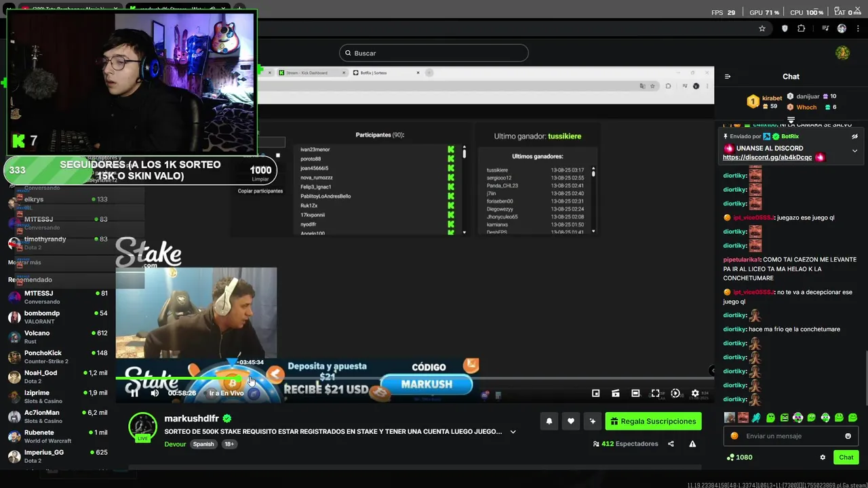Follow channel with the heart icon
The width and height of the screenshot is (868, 488).
pos(571,422)
